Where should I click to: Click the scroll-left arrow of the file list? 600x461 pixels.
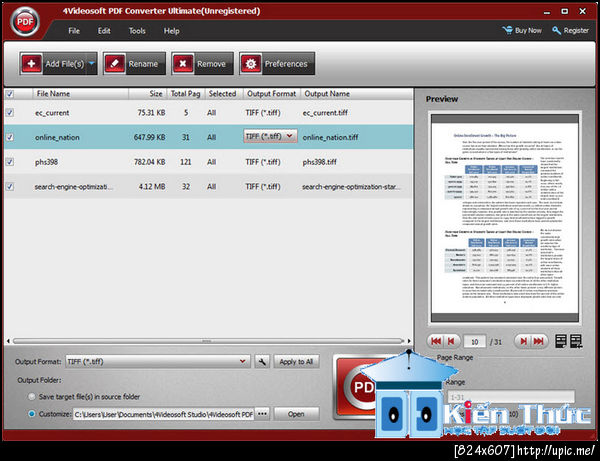point(8,341)
